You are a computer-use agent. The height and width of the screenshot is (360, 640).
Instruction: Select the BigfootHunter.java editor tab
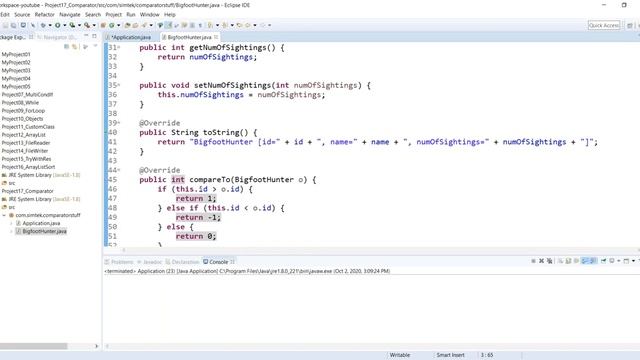(189, 37)
